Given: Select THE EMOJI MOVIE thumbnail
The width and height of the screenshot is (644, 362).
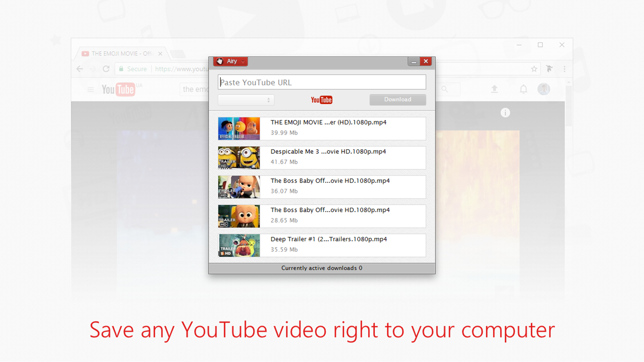Looking at the screenshot, I should pos(239,129).
